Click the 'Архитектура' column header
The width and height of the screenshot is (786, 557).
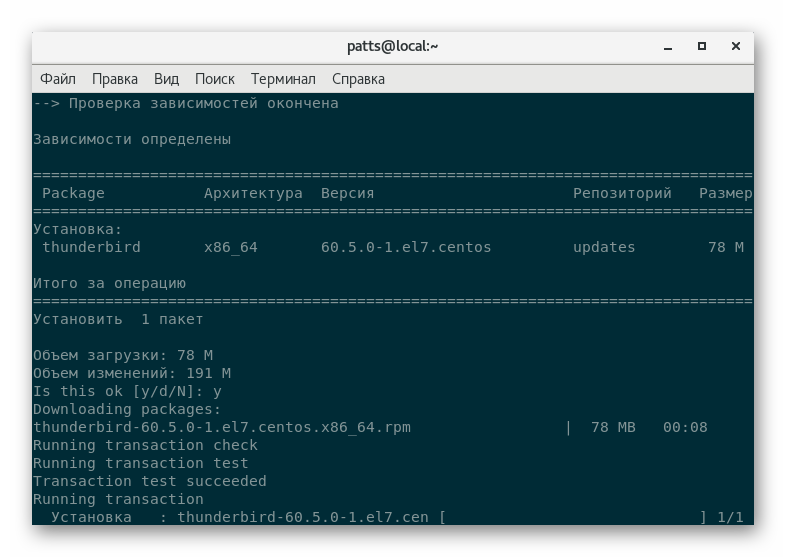pos(253,194)
